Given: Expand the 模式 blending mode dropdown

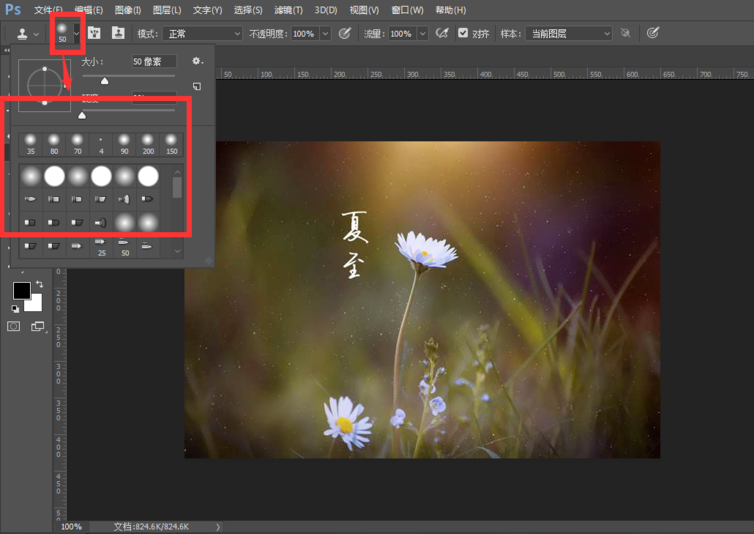Looking at the screenshot, I should coord(203,33).
